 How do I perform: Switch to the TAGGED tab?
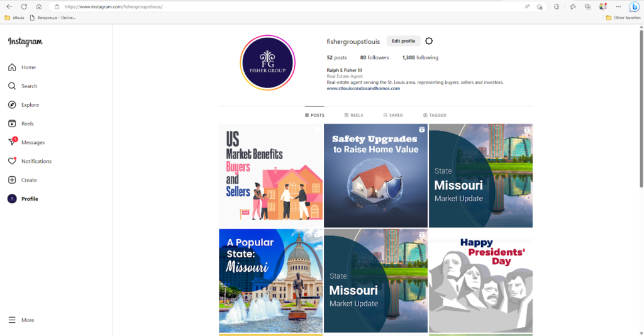(x=435, y=115)
